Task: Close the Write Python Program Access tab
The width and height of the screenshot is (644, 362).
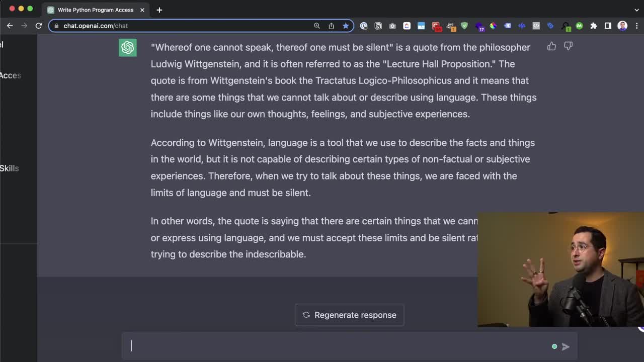Action: click(x=142, y=10)
